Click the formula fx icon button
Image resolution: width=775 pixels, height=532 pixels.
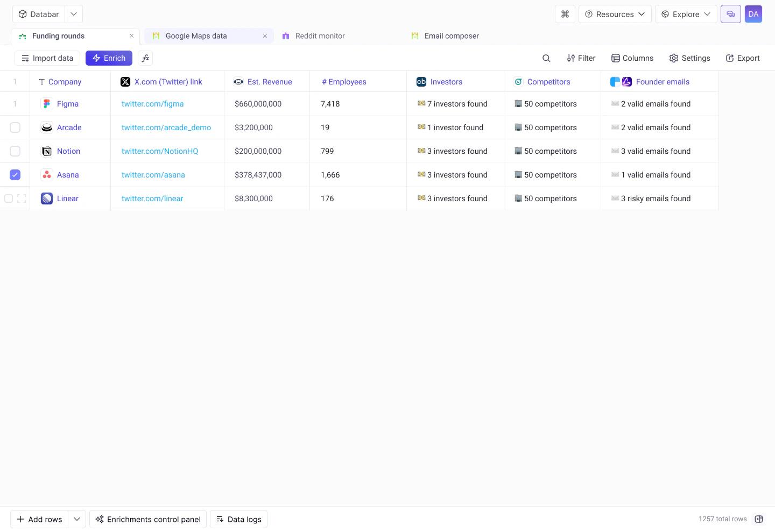point(145,58)
